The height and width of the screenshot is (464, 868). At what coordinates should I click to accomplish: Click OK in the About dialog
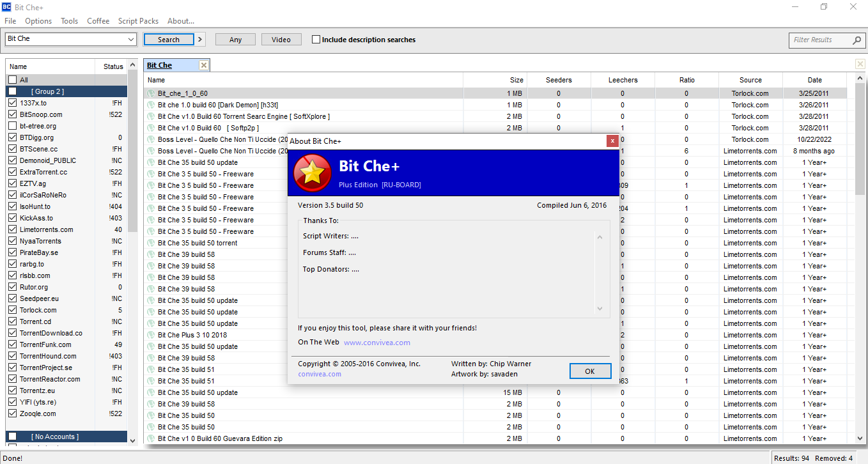(x=590, y=371)
